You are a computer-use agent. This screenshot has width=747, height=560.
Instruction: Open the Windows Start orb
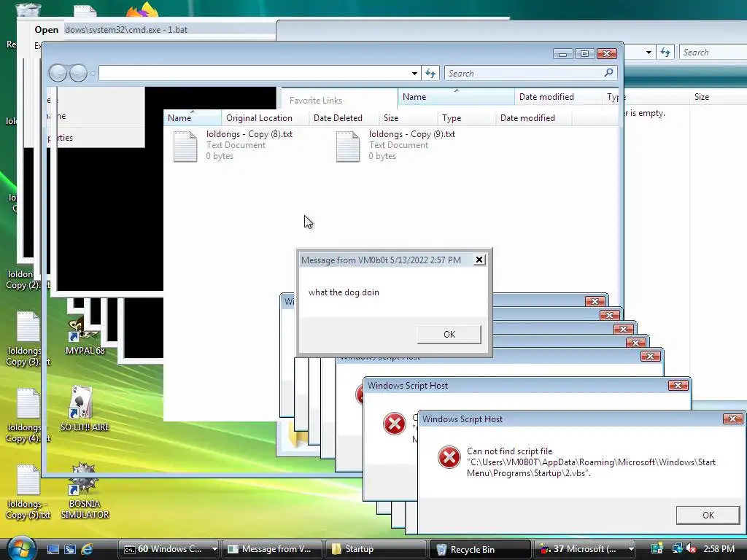(x=21, y=548)
